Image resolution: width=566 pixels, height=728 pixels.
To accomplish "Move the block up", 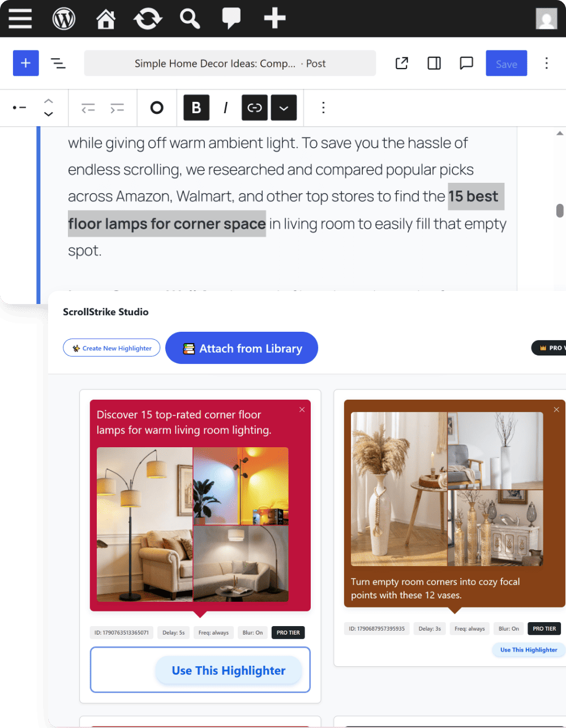I will click(x=49, y=101).
